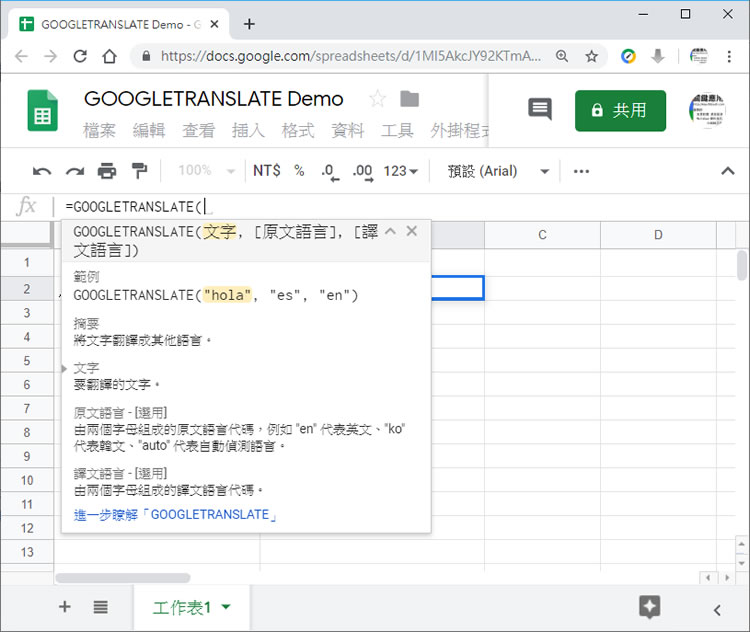Print the spreadsheet
This screenshot has height=632, width=750.
(107, 171)
